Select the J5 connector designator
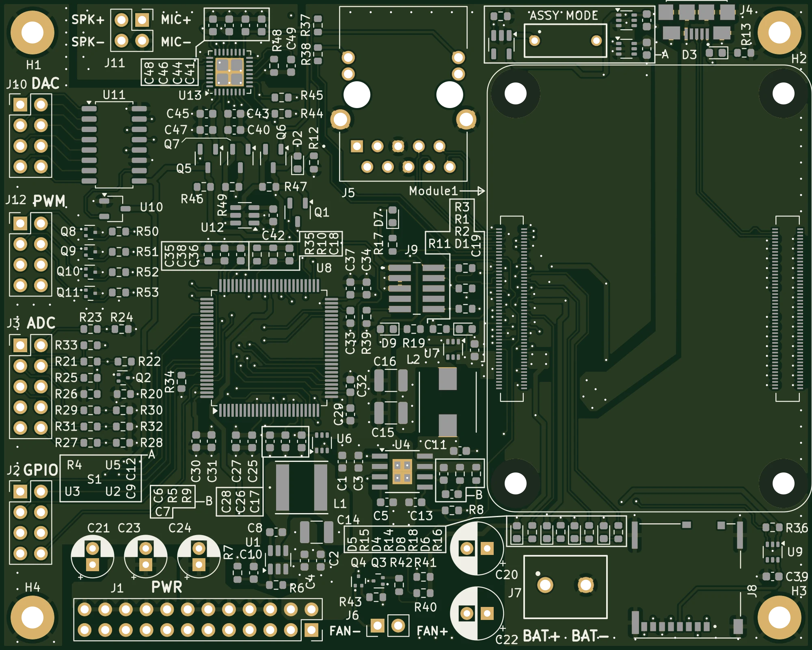The height and width of the screenshot is (650, 812). coord(348,193)
